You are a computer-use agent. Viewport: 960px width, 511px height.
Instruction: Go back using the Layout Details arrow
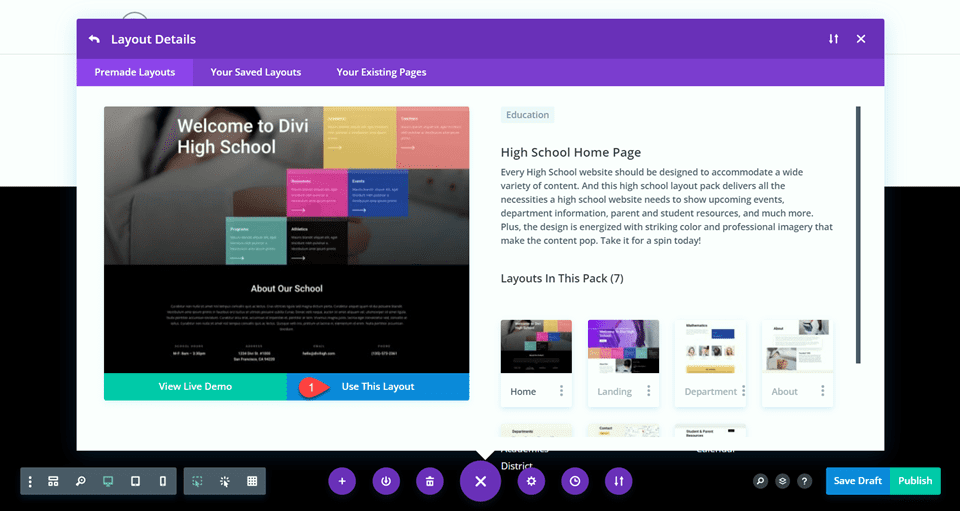tap(94, 39)
